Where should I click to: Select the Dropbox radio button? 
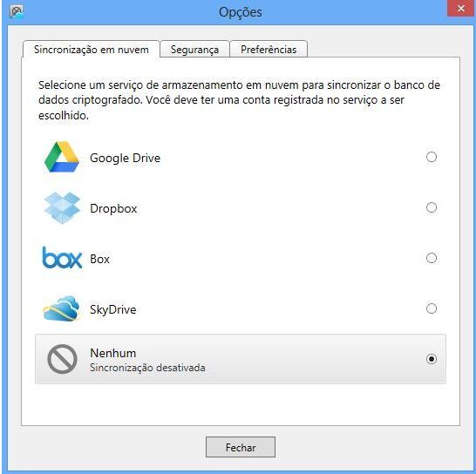[432, 208]
